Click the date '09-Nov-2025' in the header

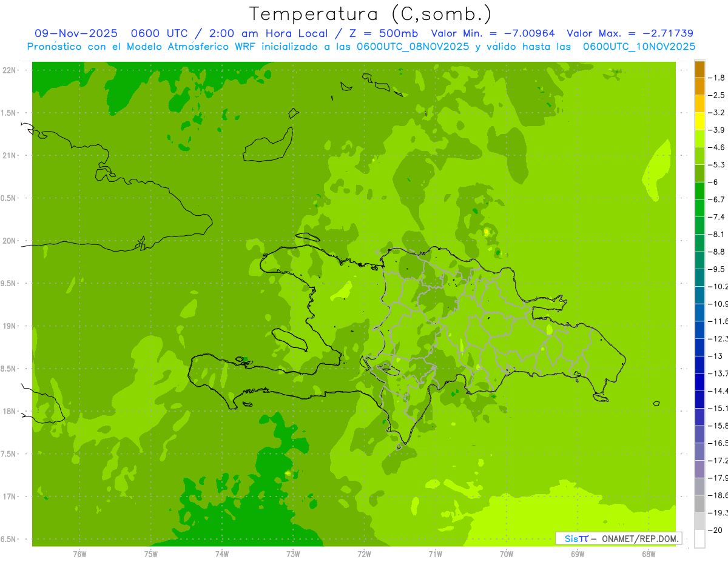tap(76, 33)
